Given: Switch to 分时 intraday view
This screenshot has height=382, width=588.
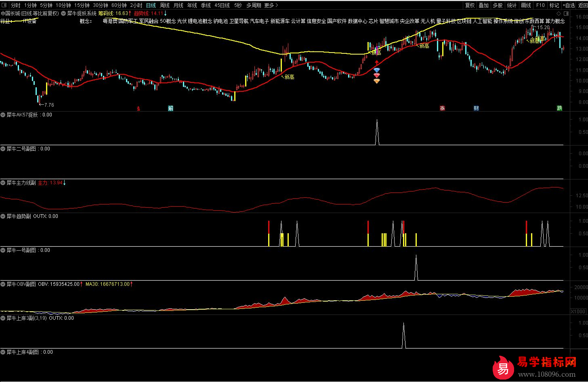Looking at the screenshot, I should point(15,5).
